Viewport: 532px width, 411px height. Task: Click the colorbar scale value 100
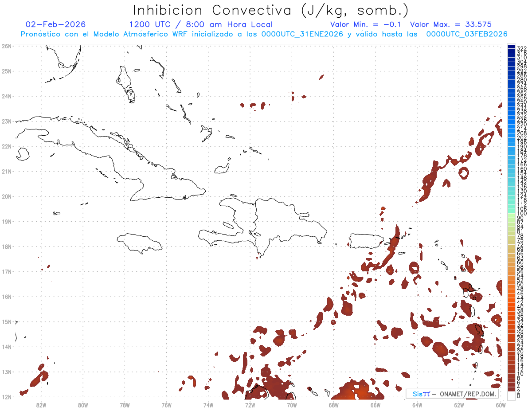[x=522, y=214]
